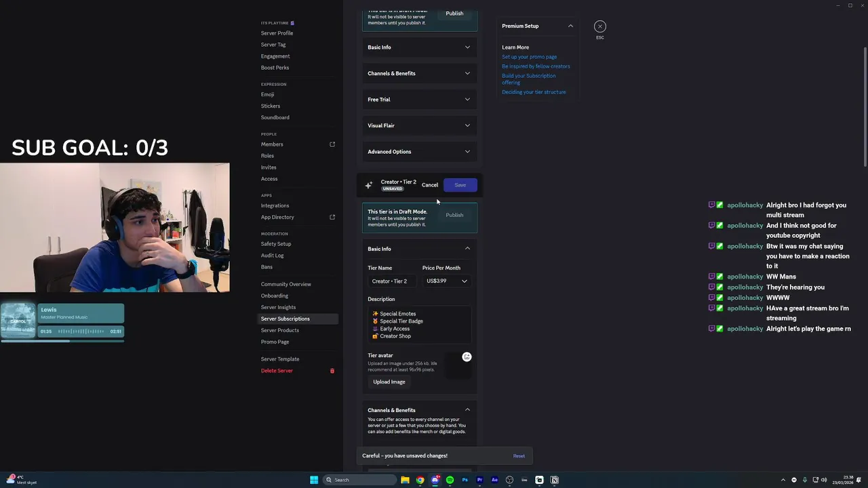Open Spotify from taskbar
This screenshot has height=488, width=868.
(450, 480)
